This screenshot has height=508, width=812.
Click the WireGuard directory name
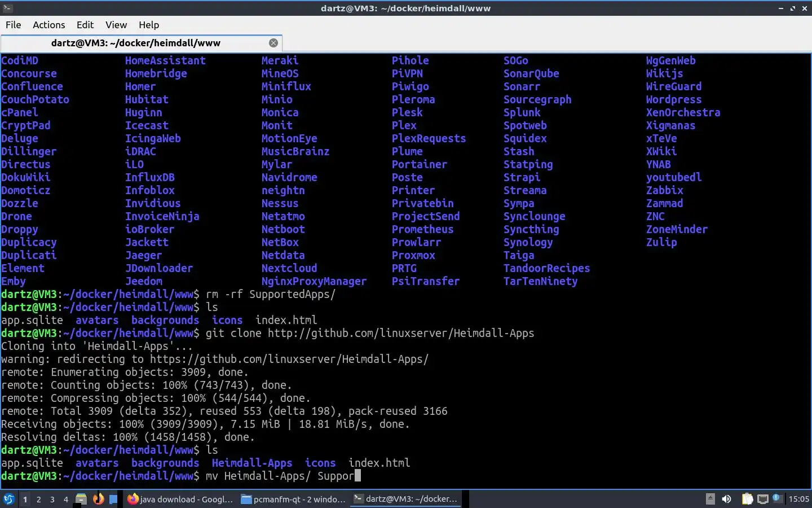click(674, 86)
